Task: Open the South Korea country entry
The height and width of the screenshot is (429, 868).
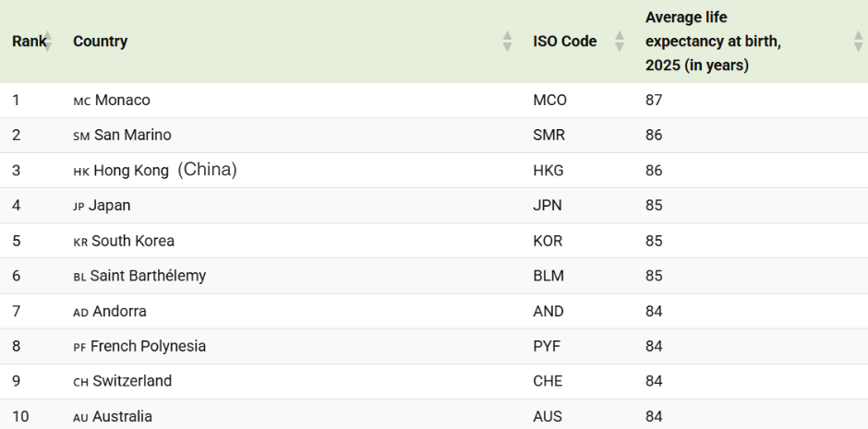Action: click(x=132, y=241)
